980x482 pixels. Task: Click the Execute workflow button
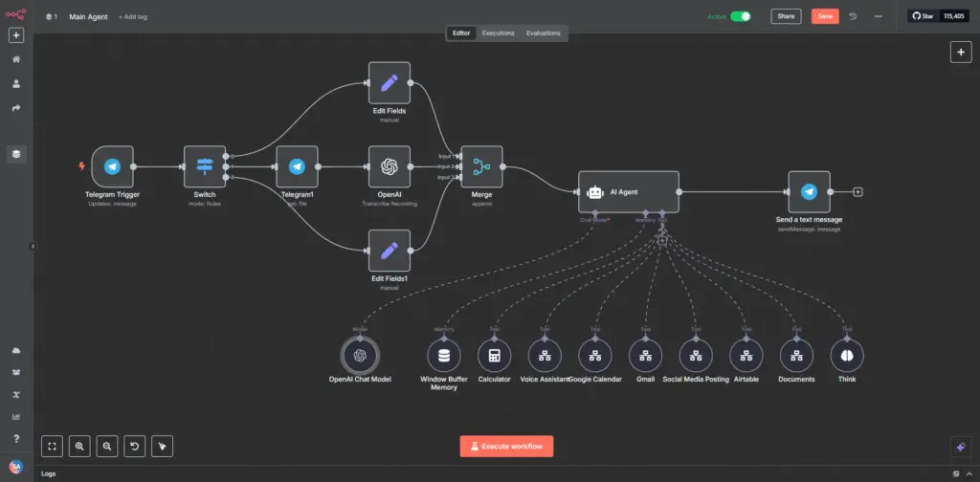[506, 447]
